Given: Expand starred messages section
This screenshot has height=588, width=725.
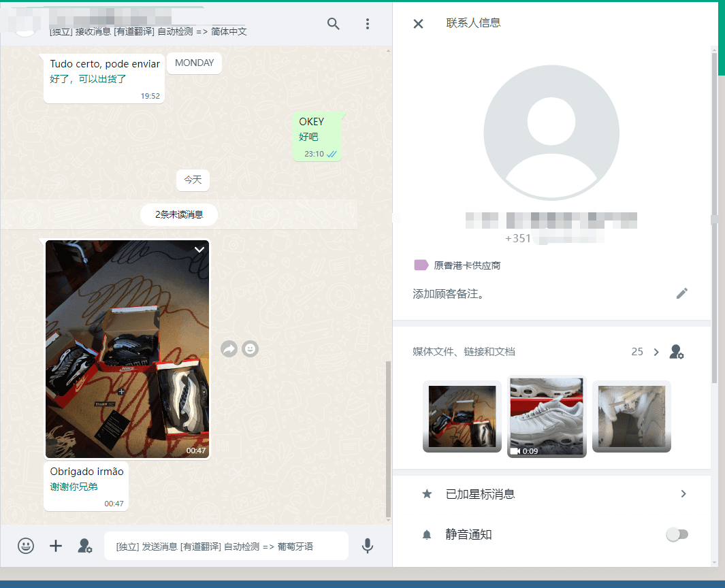Looking at the screenshot, I should click(683, 494).
